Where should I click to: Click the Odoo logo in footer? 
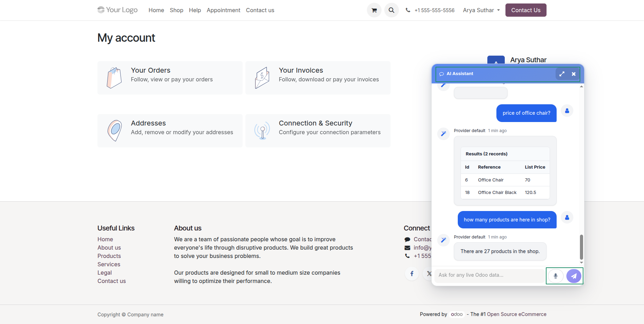(457, 314)
